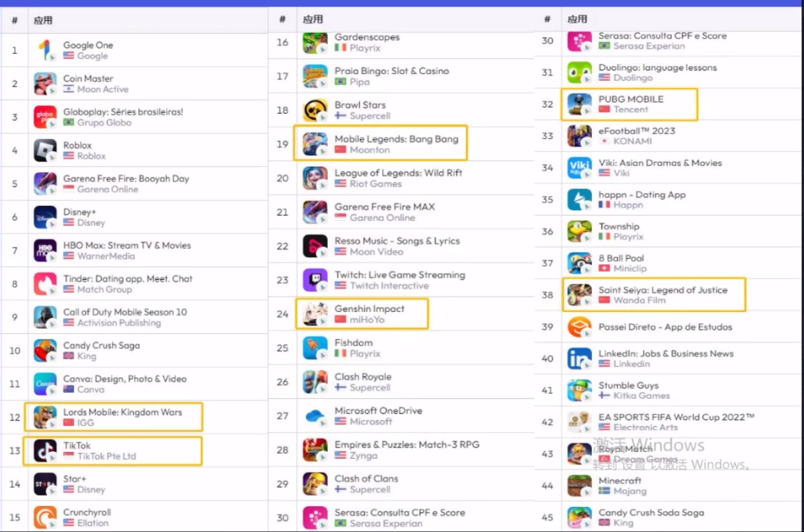Image resolution: width=804 pixels, height=532 pixels.
Task: Open the Twitch app icon
Action: [x=315, y=280]
